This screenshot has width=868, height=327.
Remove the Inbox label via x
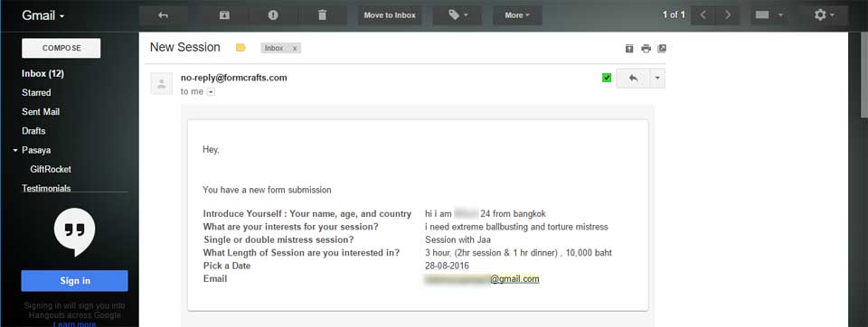tap(295, 48)
